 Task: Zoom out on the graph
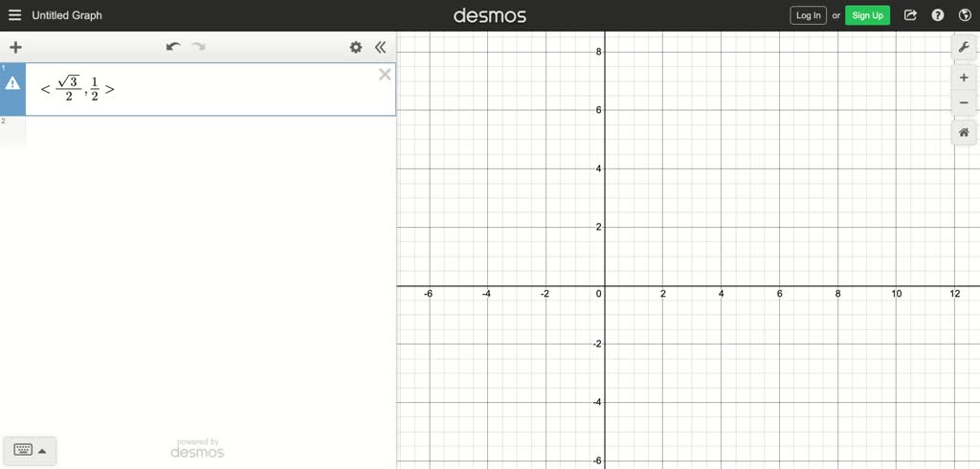(964, 102)
